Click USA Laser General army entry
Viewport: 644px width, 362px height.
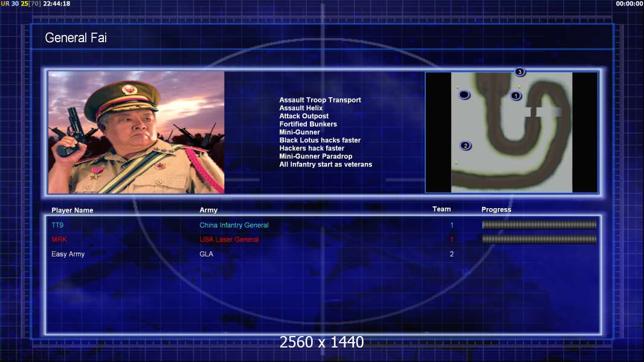point(229,240)
